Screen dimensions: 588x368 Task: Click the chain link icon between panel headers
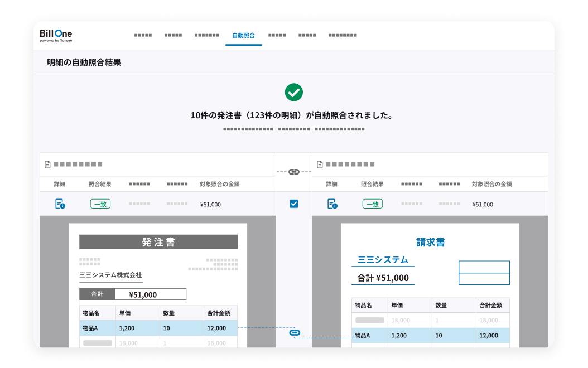294,172
